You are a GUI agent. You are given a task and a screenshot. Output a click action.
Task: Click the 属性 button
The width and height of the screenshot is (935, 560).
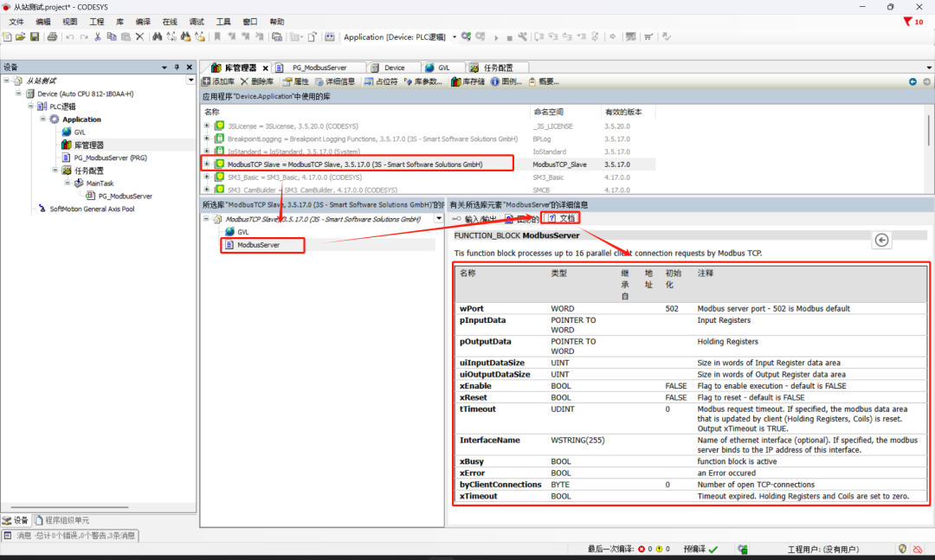point(296,81)
